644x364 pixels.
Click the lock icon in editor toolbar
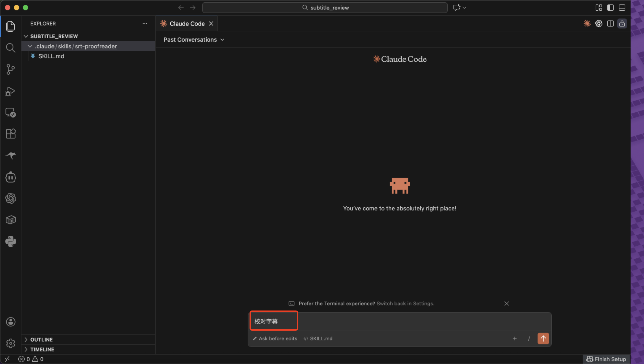(x=622, y=24)
